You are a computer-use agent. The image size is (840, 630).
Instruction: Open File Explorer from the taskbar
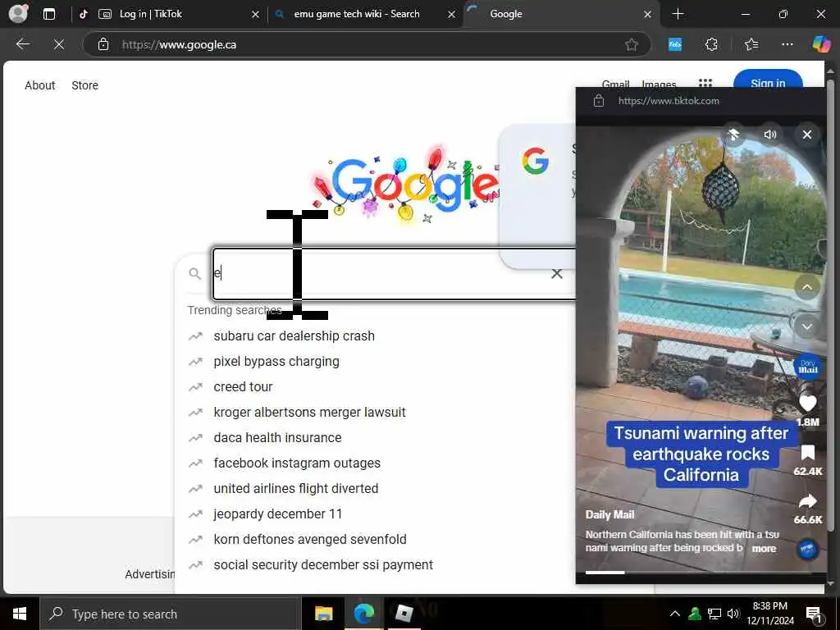coord(323,614)
